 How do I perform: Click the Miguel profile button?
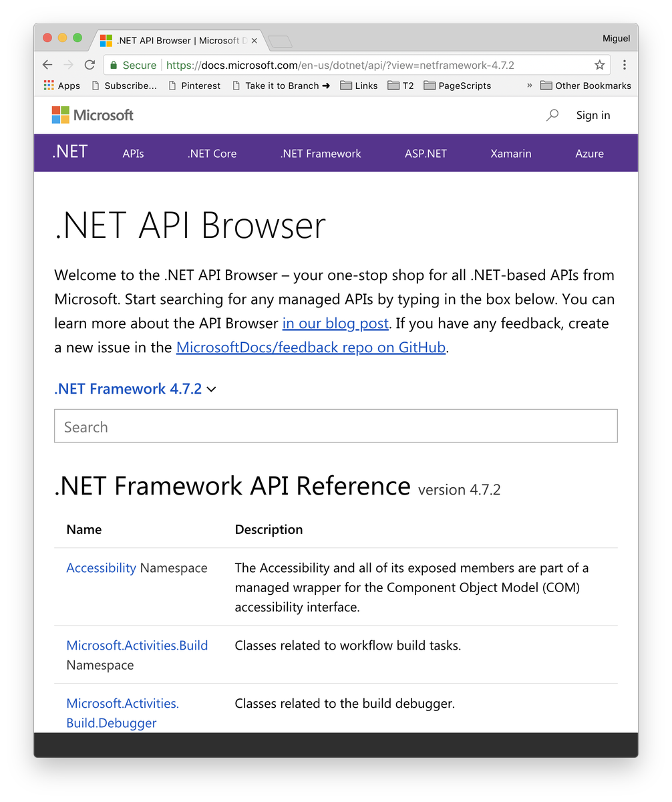[616, 39]
